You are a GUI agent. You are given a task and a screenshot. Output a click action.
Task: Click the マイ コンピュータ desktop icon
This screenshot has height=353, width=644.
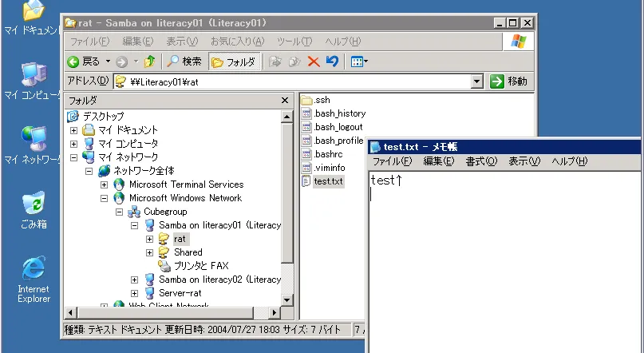(33, 81)
